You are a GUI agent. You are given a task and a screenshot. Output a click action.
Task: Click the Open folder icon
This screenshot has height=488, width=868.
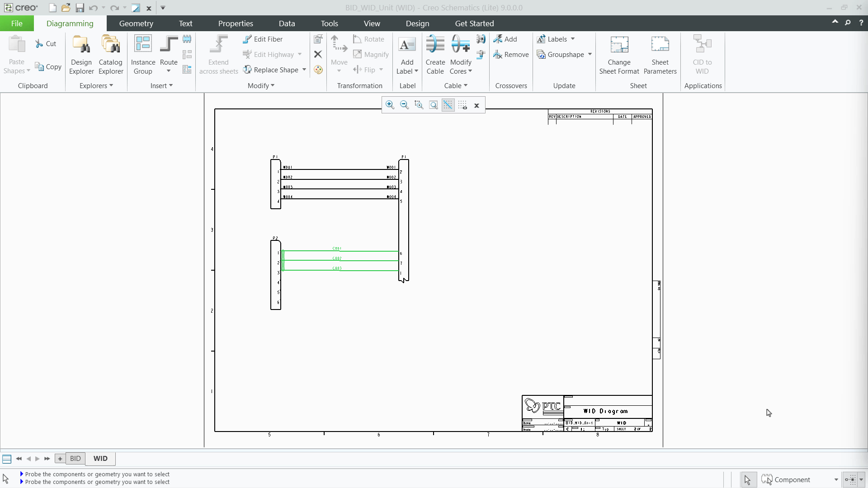66,8
